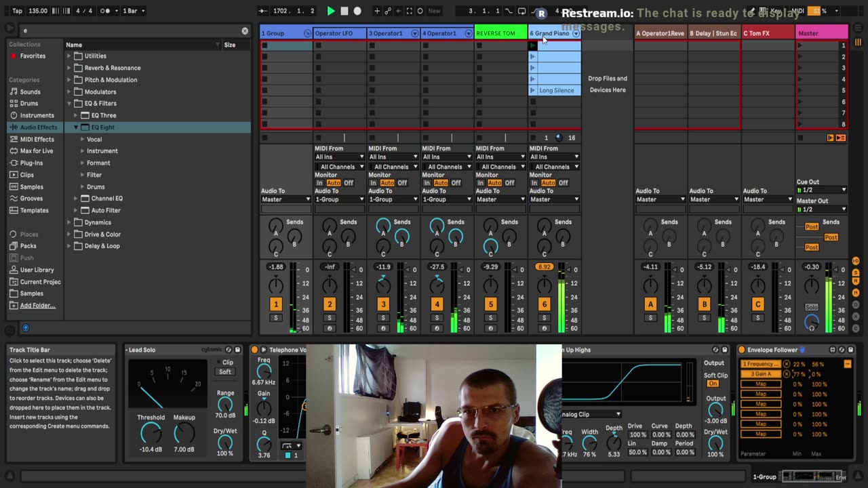Open Current Project in Places

tap(40, 282)
